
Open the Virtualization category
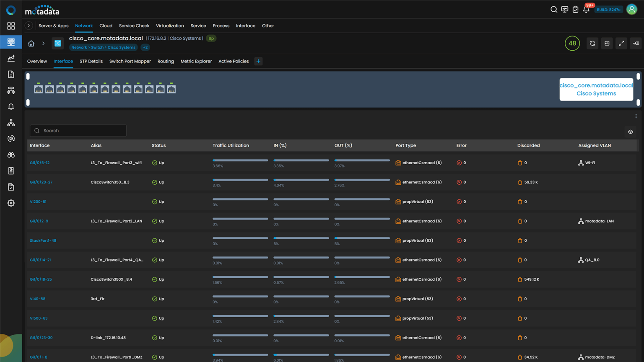pos(170,26)
